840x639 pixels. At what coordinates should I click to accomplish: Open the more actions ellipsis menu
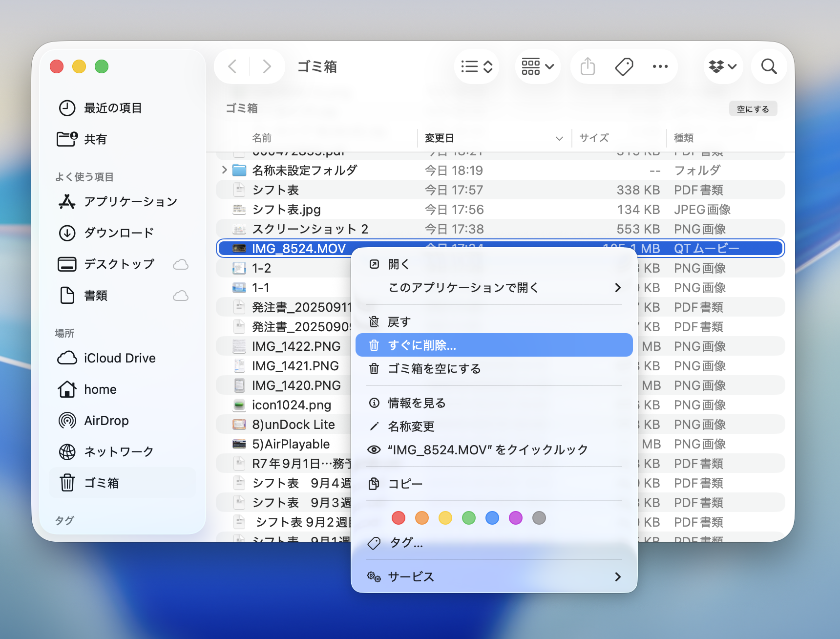pyautogui.click(x=660, y=66)
